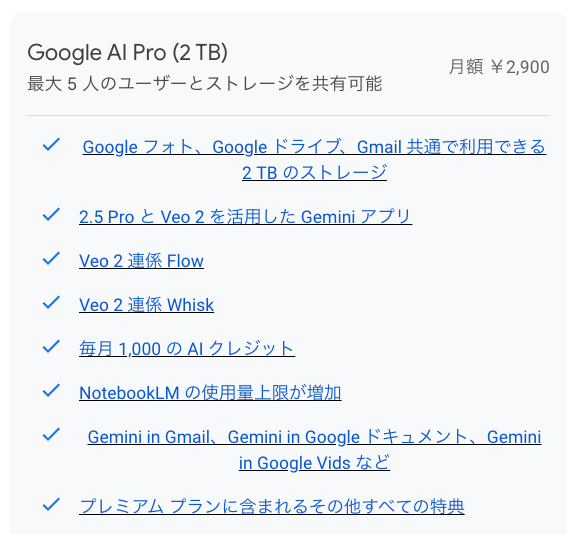Click checkmark next to Veo 2 連係 Flow

(x=51, y=259)
